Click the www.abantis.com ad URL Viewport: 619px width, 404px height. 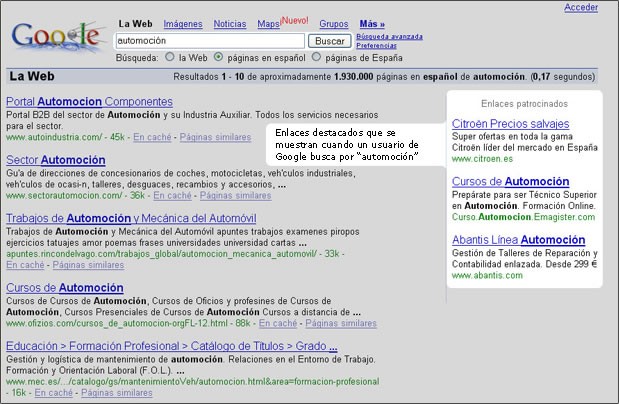click(x=487, y=276)
